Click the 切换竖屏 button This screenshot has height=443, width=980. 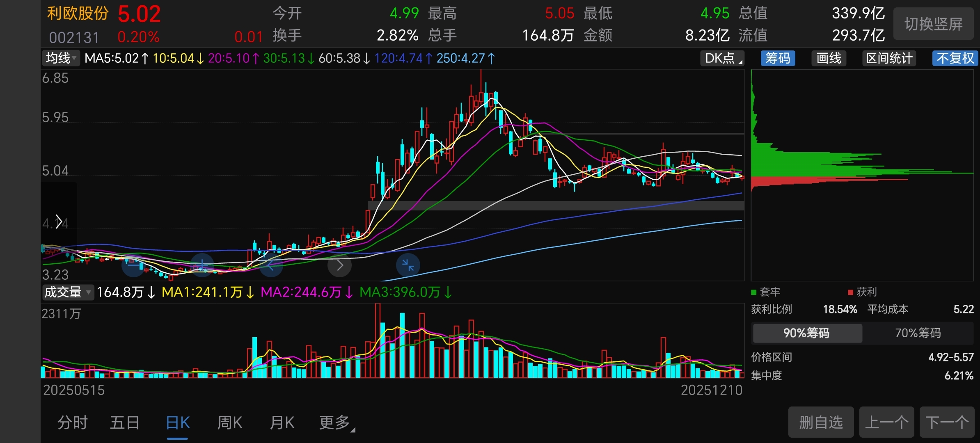933,24
